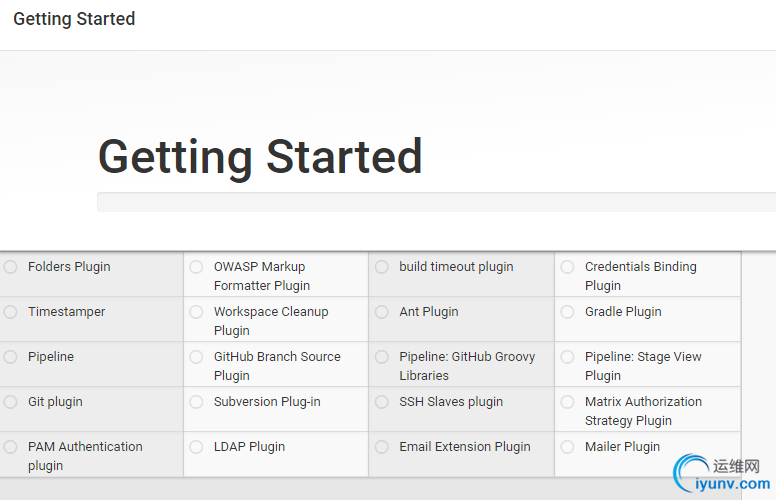
Task: Click the Ant Plugin status circle
Action: [x=382, y=312]
